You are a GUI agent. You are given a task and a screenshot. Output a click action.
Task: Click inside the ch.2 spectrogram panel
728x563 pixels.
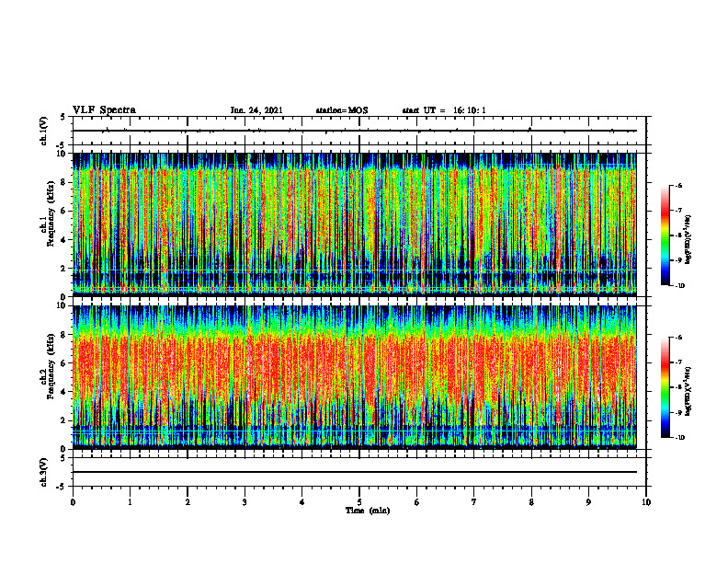pos(355,377)
